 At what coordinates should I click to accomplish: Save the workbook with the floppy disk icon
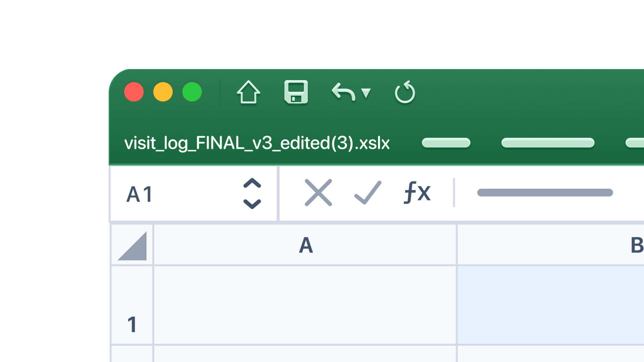tap(296, 92)
